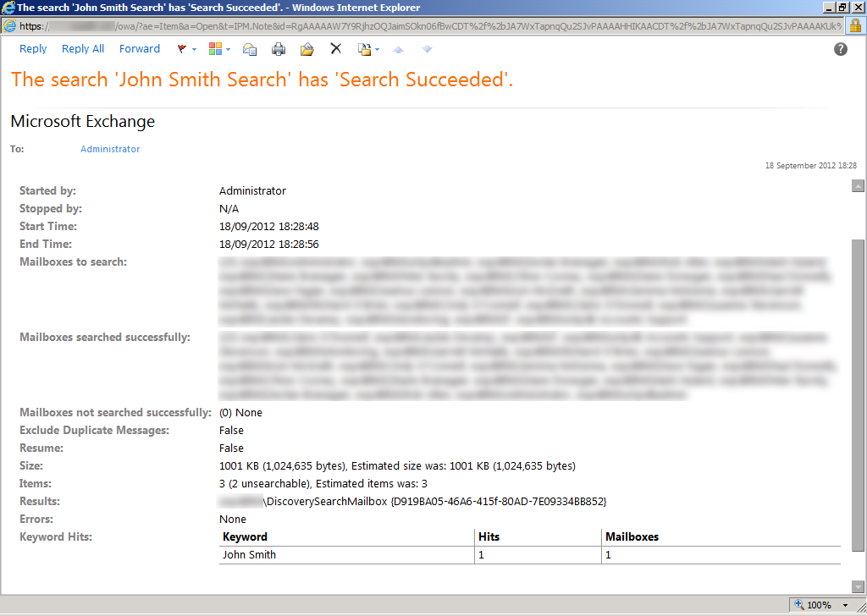Image resolution: width=867 pixels, height=616 pixels.
Task: Click the scrollbar up arrow
Action: click(858, 185)
